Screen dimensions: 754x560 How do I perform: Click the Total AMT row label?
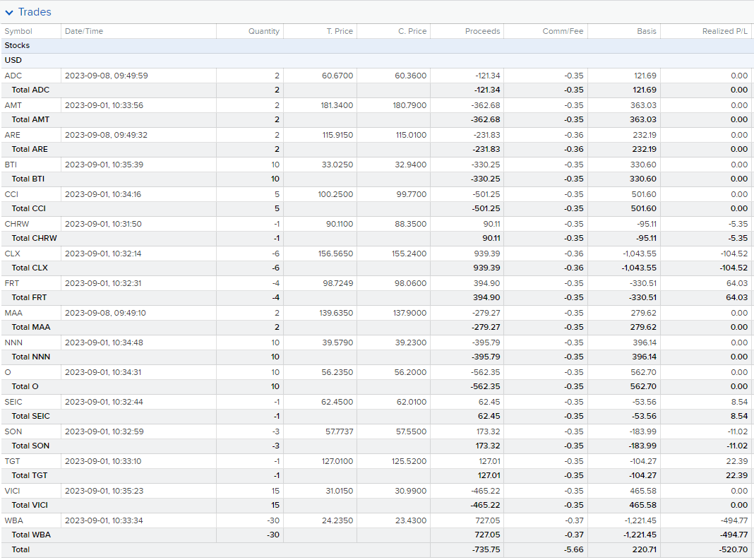pos(30,120)
